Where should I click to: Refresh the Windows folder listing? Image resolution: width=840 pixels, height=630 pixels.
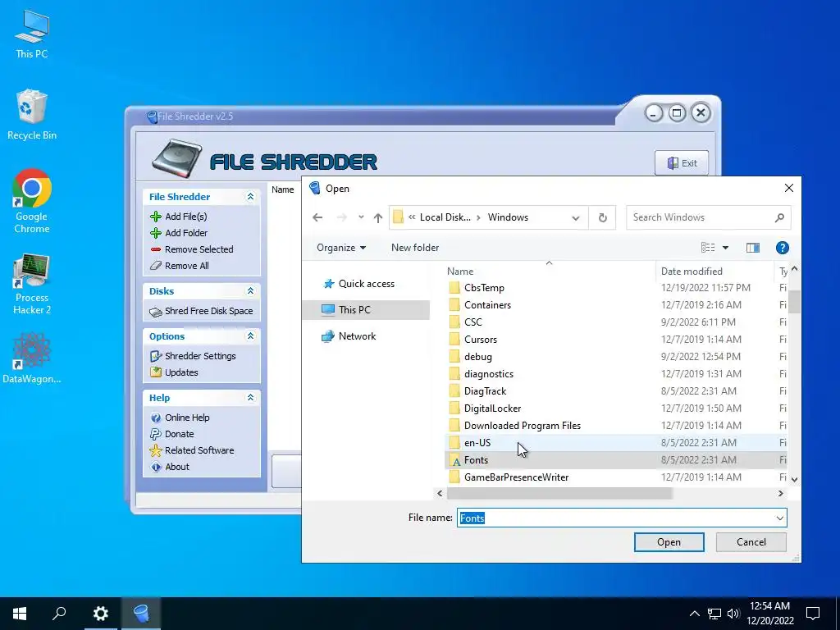point(603,217)
